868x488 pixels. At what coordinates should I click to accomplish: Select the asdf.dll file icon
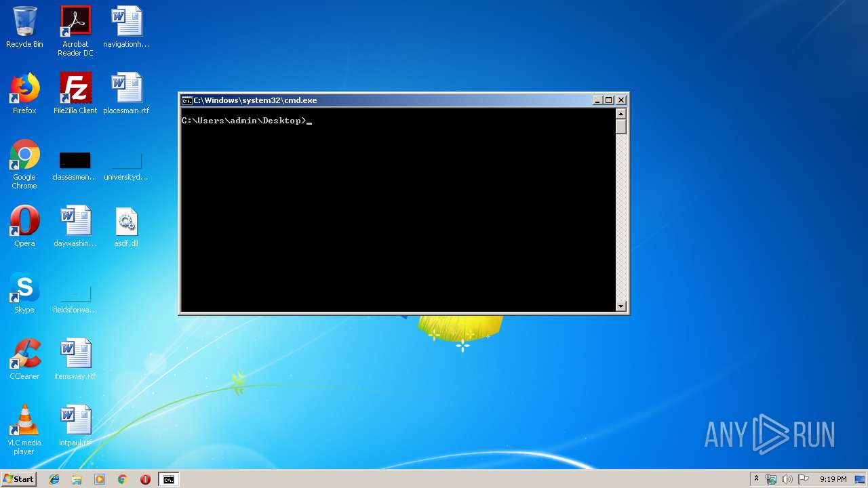126,226
